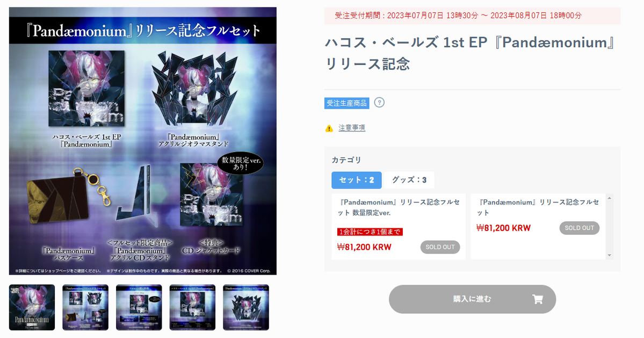The image size is (644, 338).
Task: Show the fourth EP thumbnail image
Action: pyautogui.click(x=192, y=307)
